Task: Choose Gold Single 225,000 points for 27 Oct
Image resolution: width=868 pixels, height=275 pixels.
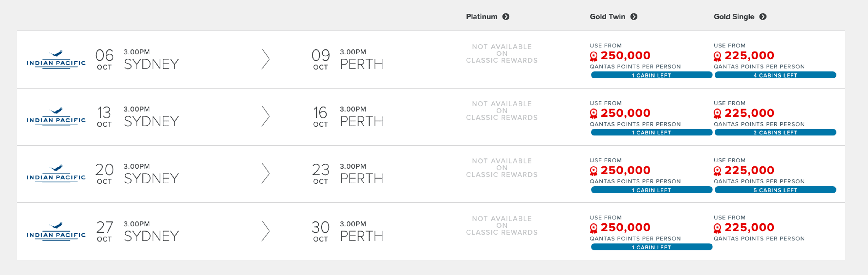Action: pos(749,228)
